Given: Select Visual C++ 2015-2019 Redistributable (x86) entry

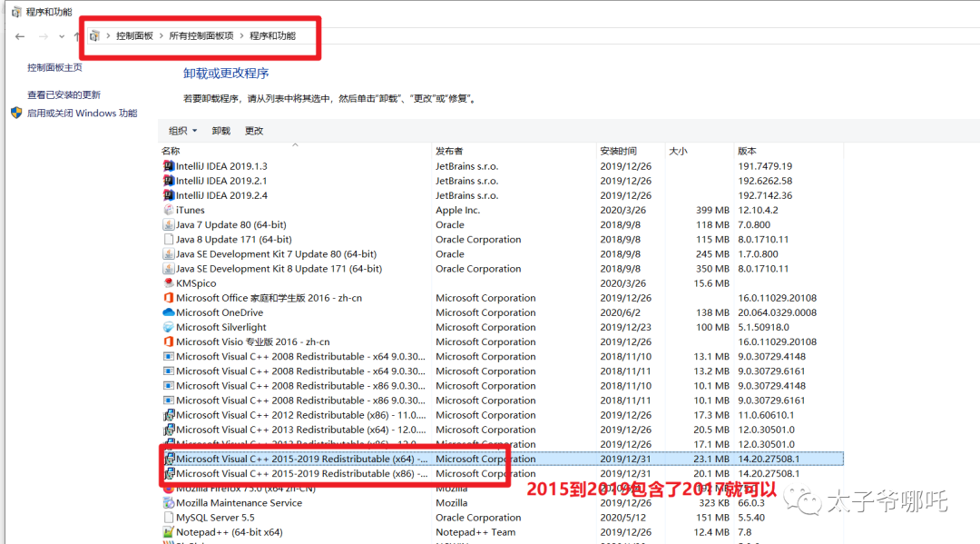Looking at the screenshot, I should pos(302,474).
